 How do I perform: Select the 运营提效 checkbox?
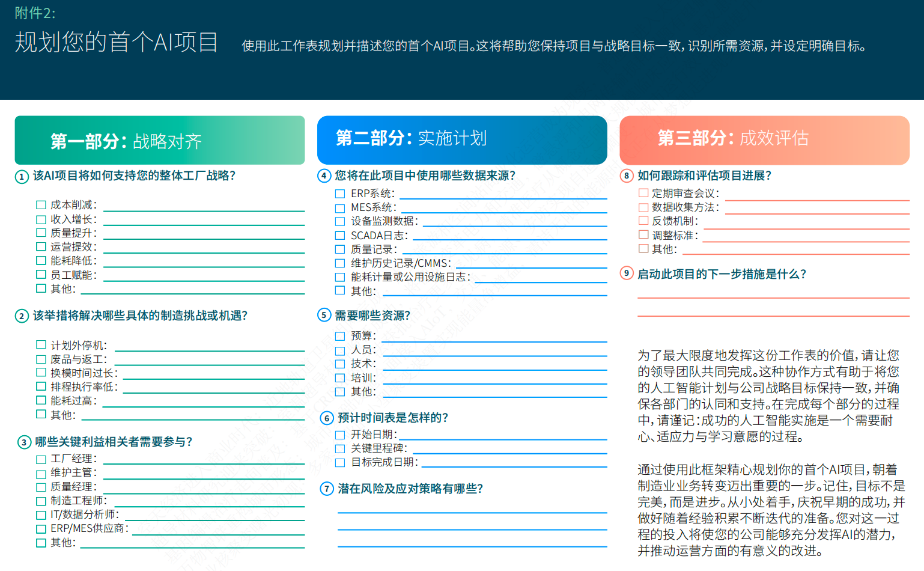[41, 246]
